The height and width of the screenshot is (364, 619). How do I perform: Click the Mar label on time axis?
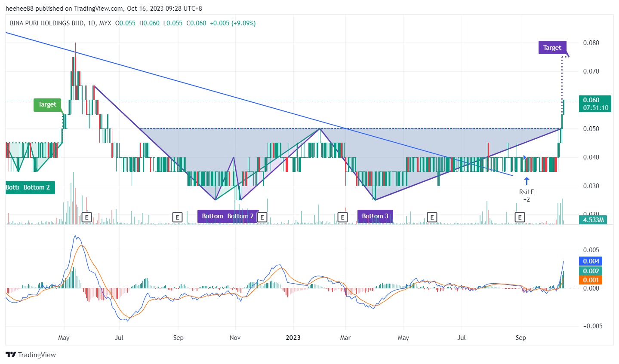point(345,338)
